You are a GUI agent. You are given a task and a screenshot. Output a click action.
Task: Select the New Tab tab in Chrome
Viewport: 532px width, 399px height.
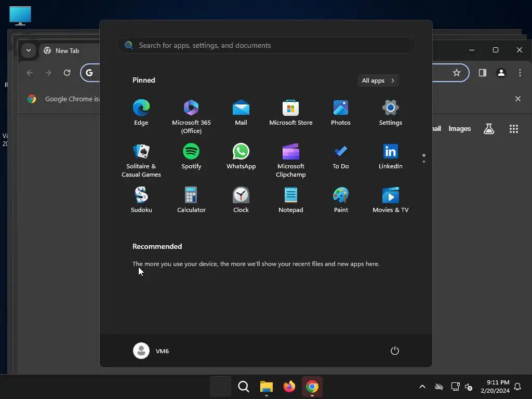pyautogui.click(x=70, y=50)
